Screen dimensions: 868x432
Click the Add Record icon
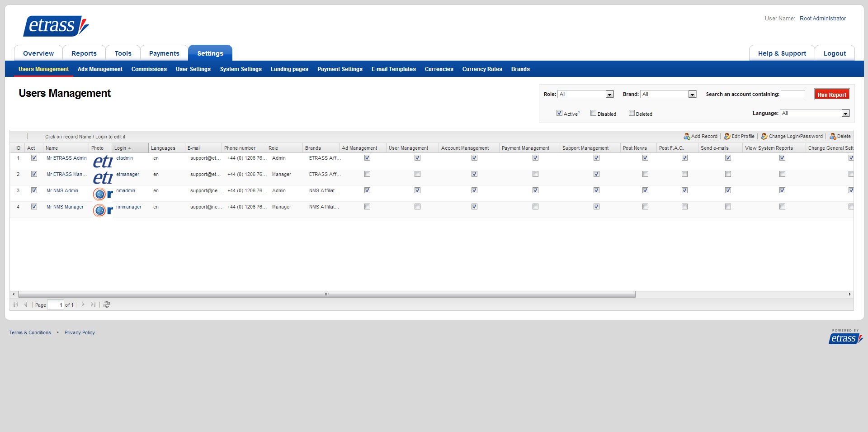[687, 137]
